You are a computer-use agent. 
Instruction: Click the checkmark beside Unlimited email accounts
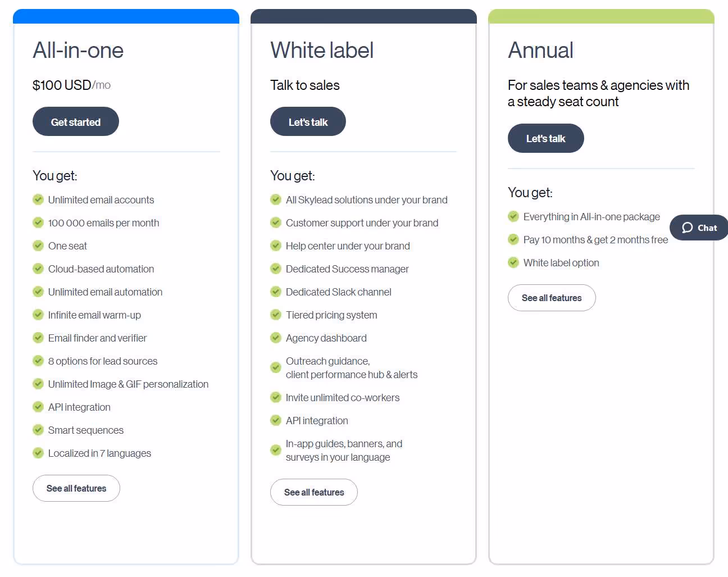38,199
